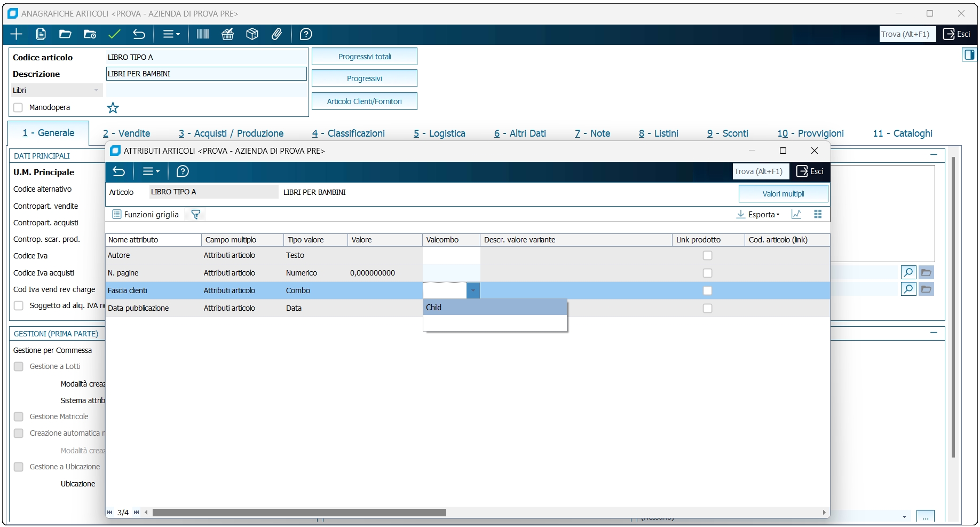
Task: Go to the 8 - Listini tab
Action: (x=659, y=133)
